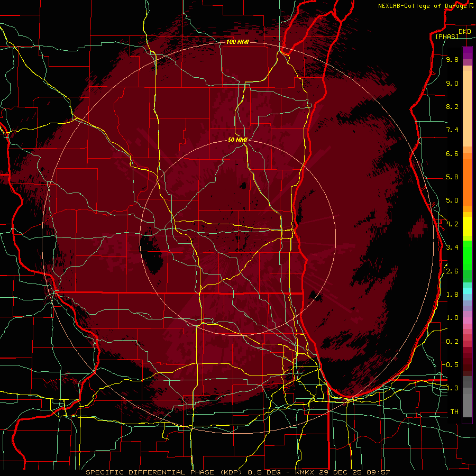Screen dimensions: 476x476
Task: Click the 5.8 value on color scale
Action: pyautogui.click(x=452, y=177)
